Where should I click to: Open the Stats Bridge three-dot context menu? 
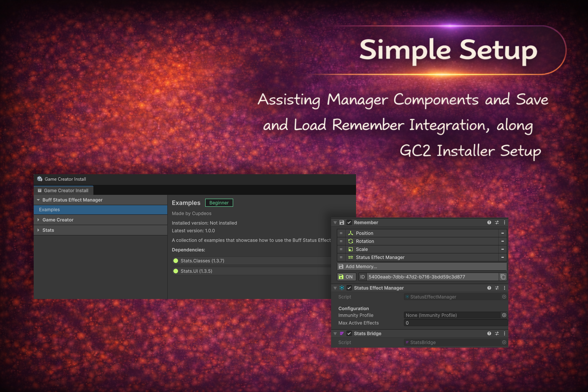[504, 333]
